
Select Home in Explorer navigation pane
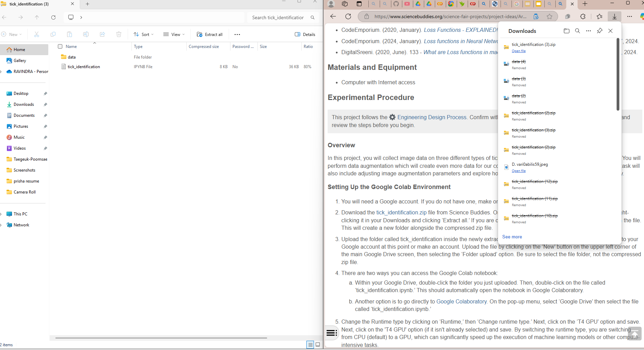click(x=24, y=50)
